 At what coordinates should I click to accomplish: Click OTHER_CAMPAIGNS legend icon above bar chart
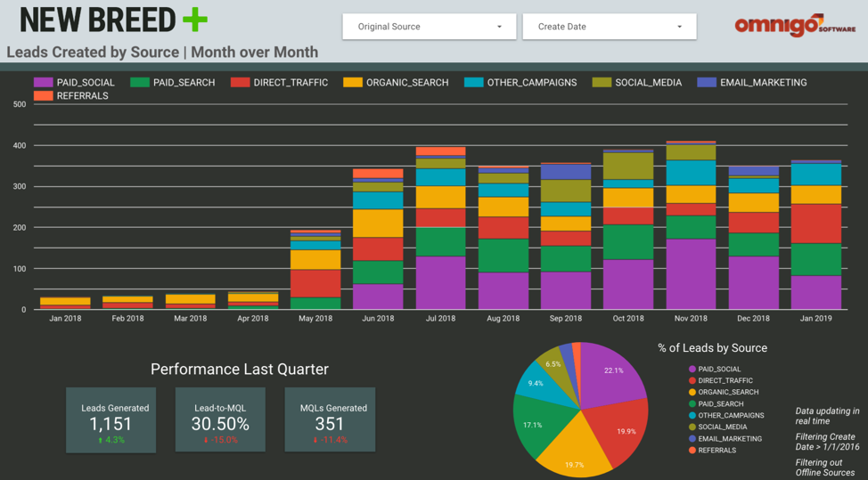tap(473, 83)
